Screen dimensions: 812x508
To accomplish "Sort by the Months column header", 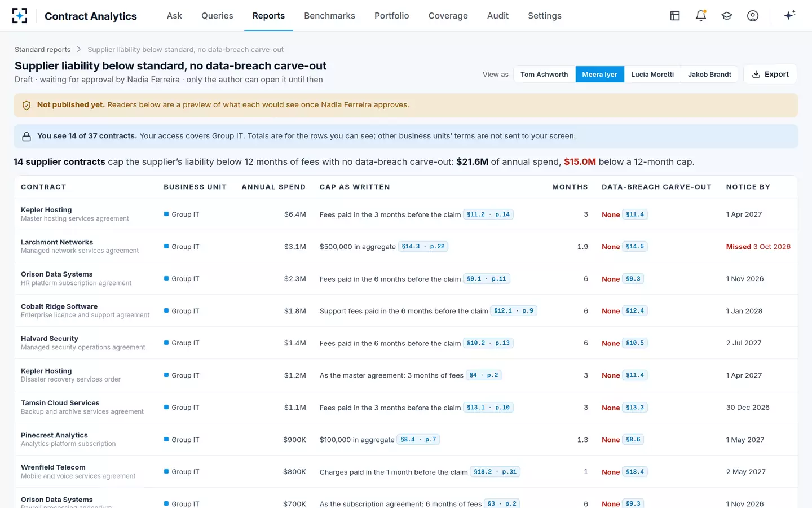I will coord(570,187).
